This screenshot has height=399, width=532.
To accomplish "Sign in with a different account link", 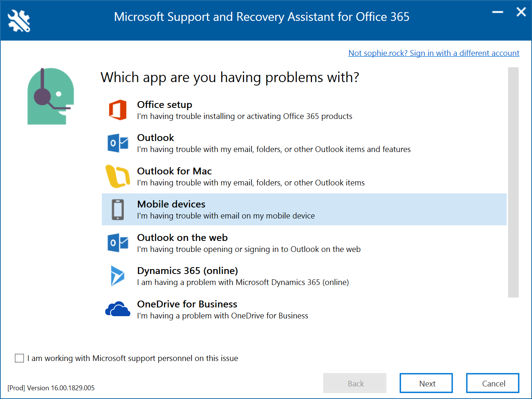I will click(434, 53).
